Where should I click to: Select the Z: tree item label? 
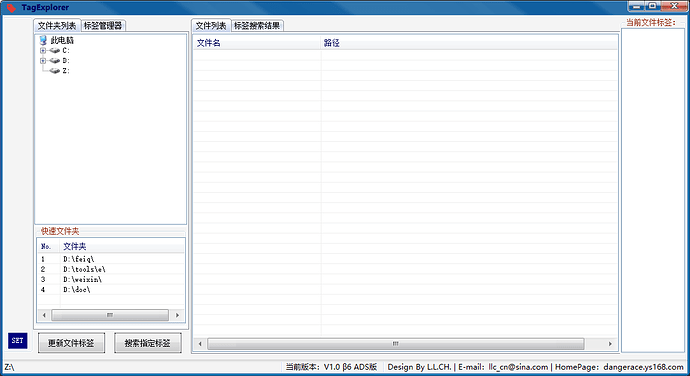[x=66, y=71]
